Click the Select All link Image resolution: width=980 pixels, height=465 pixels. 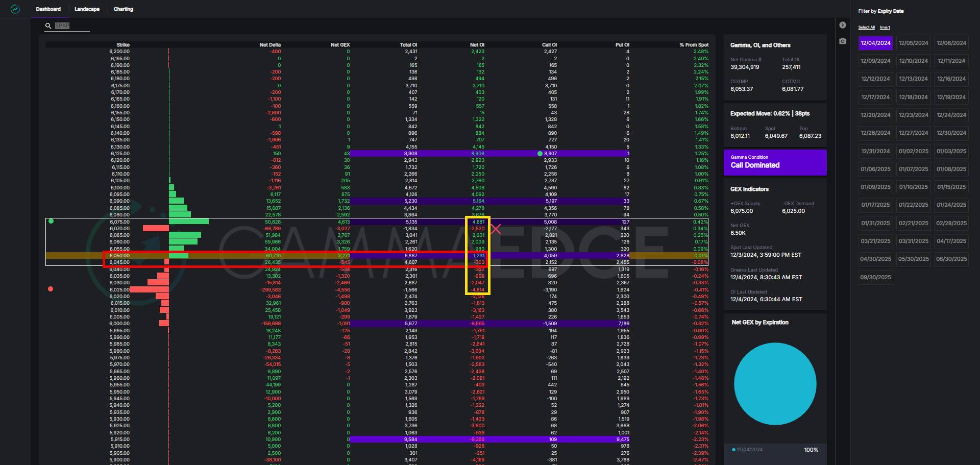click(866, 28)
